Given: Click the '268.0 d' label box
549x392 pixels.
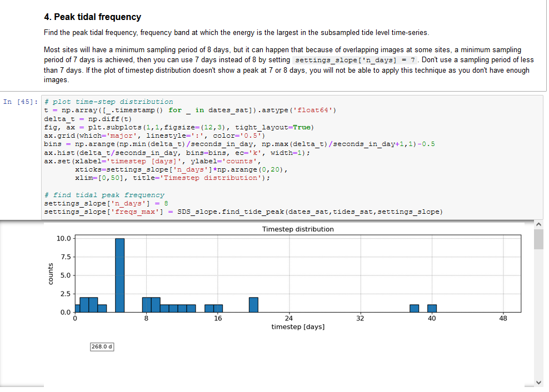Looking at the screenshot, I should (x=102, y=347).
